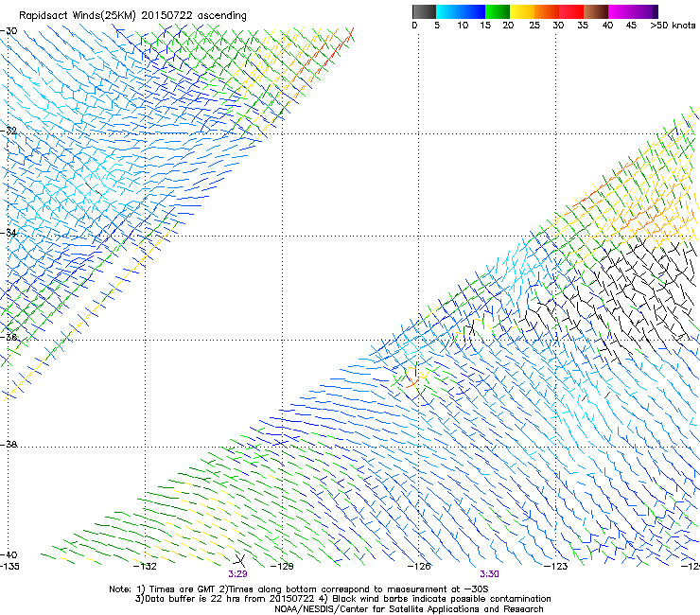This screenshot has width=700, height=615.
Task: Click the -135 longitude axis label
Action: click(9, 567)
